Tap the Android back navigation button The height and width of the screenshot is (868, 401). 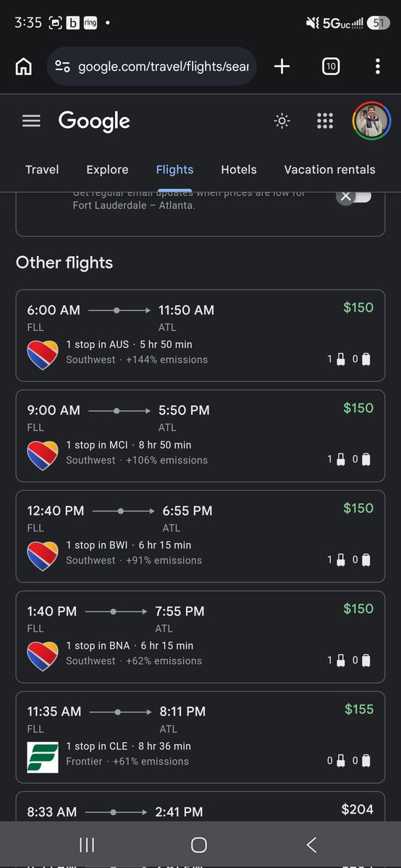(312, 844)
